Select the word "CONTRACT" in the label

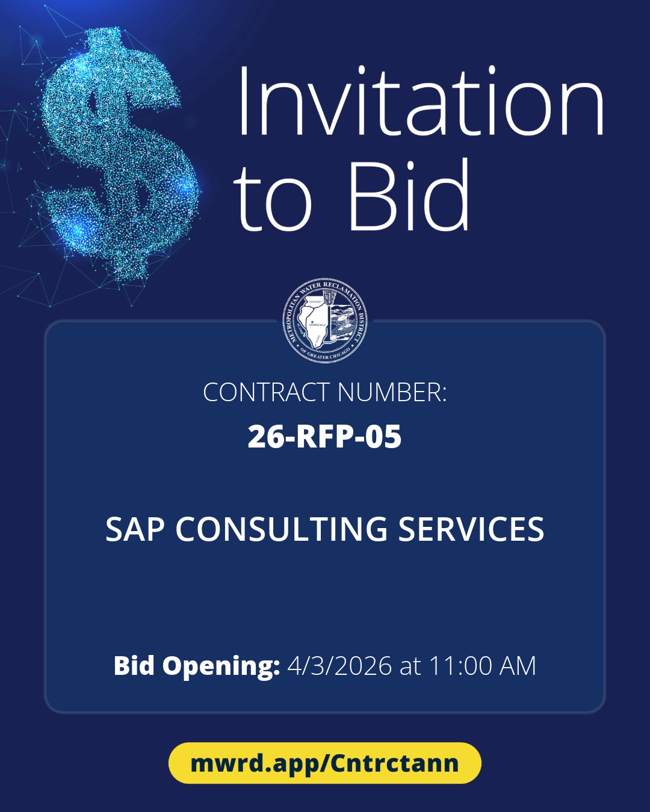click(267, 392)
